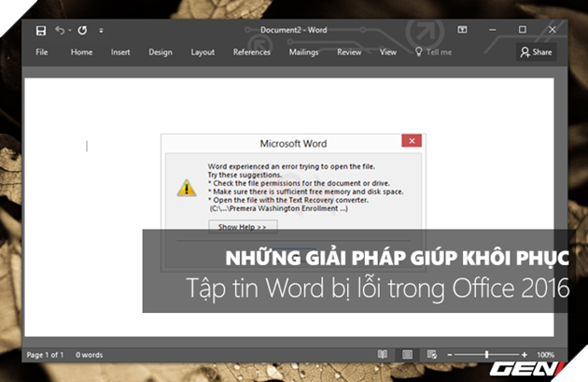The width and height of the screenshot is (588, 382).
Task: Close the Word application window
Action: click(553, 30)
